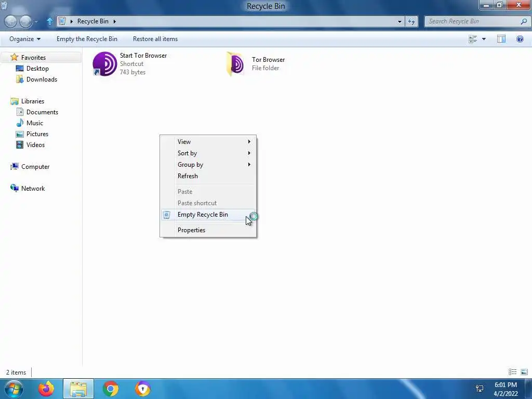Click the refresh button beside the address bar

tap(411, 21)
